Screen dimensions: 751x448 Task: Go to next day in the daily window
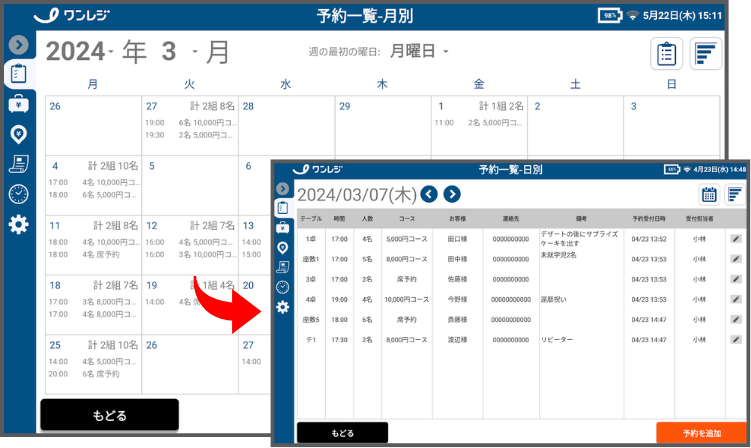[452, 194]
